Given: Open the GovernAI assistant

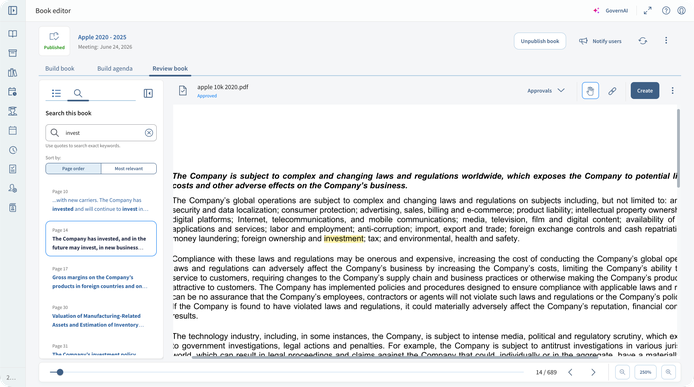Looking at the screenshot, I should coord(610,11).
